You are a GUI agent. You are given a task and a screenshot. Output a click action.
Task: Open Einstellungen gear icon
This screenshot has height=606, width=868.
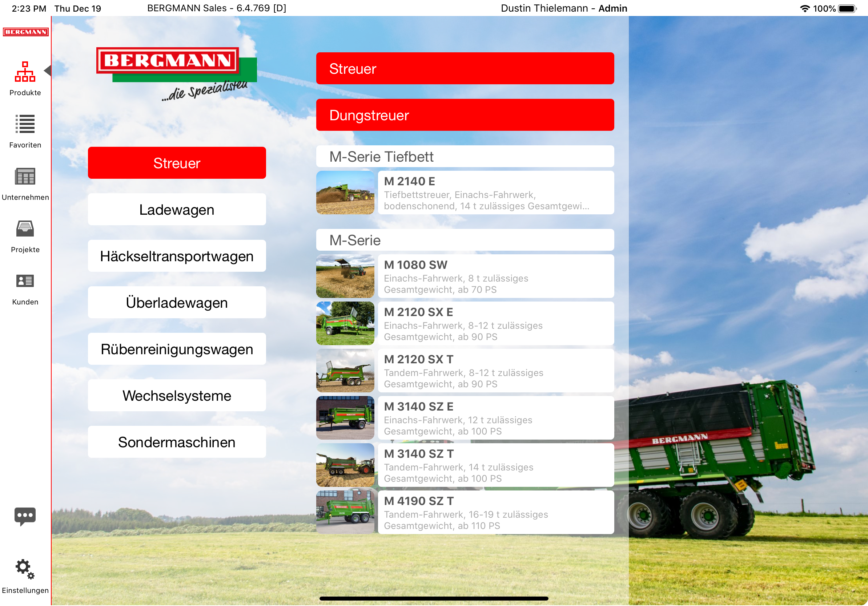(x=25, y=569)
